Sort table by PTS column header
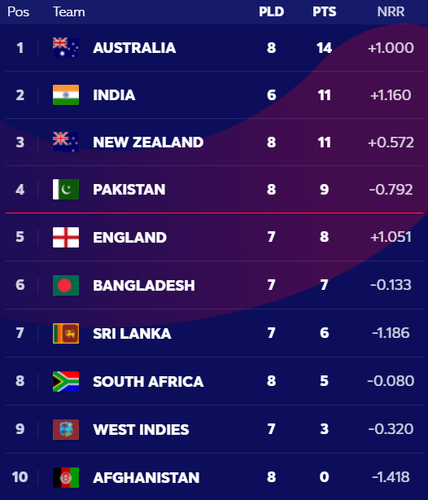428x500 pixels. pos(324,12)
